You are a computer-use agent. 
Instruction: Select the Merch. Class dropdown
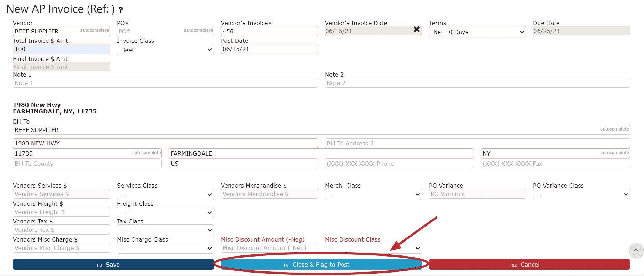pyautogui.click(x=373, y=195)
